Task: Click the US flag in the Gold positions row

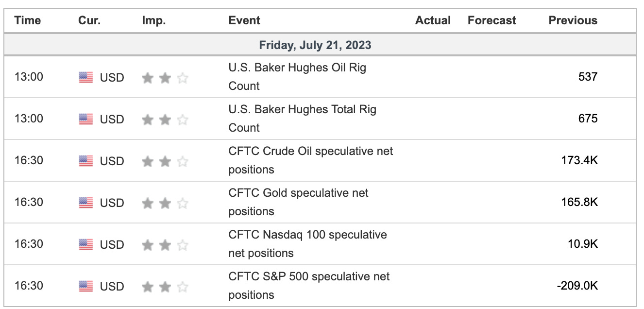Action: click(86, 203)
